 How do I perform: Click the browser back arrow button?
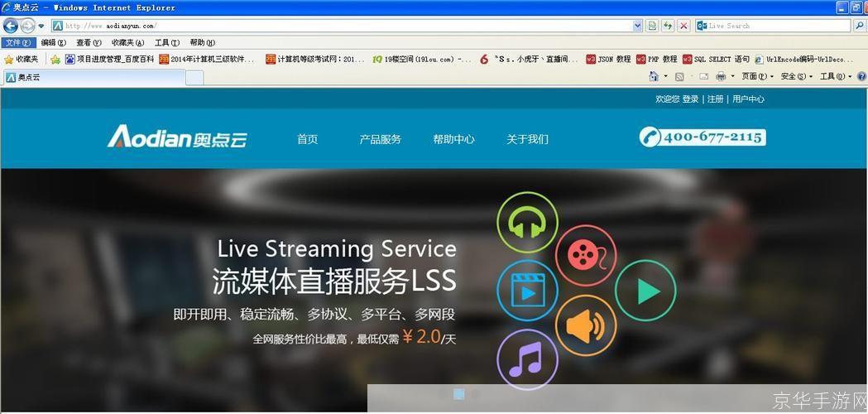pyautogui.click(x=11, y=26)
